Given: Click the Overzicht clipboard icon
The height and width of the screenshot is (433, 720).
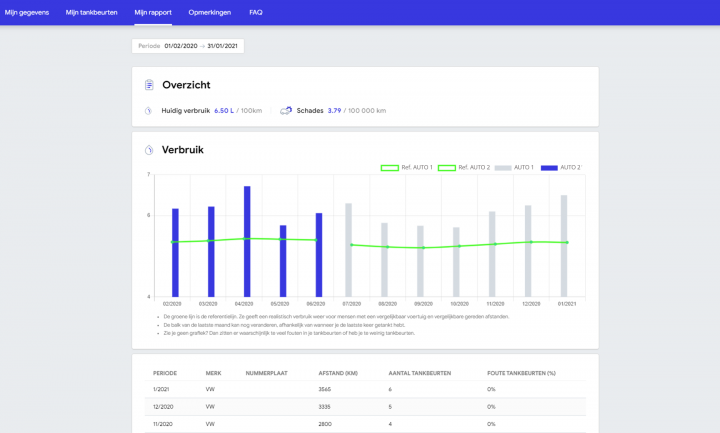Looking at the screenshot, I should pyautogui.click(x=149, y=85).
